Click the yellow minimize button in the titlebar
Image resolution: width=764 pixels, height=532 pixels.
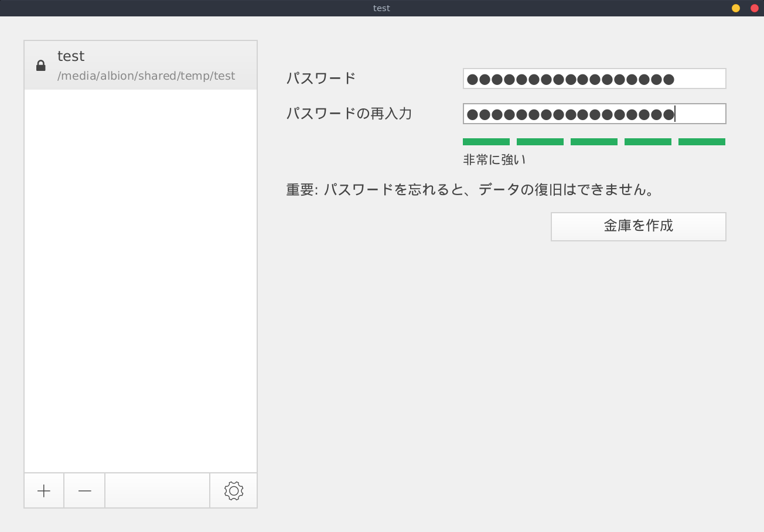point(735,8)
